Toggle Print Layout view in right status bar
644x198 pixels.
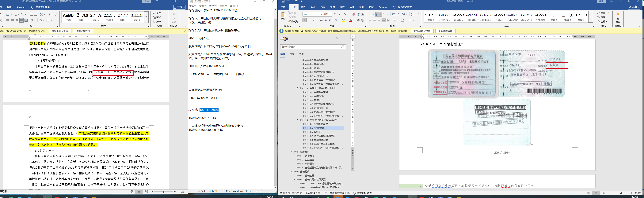click(596, 193)
